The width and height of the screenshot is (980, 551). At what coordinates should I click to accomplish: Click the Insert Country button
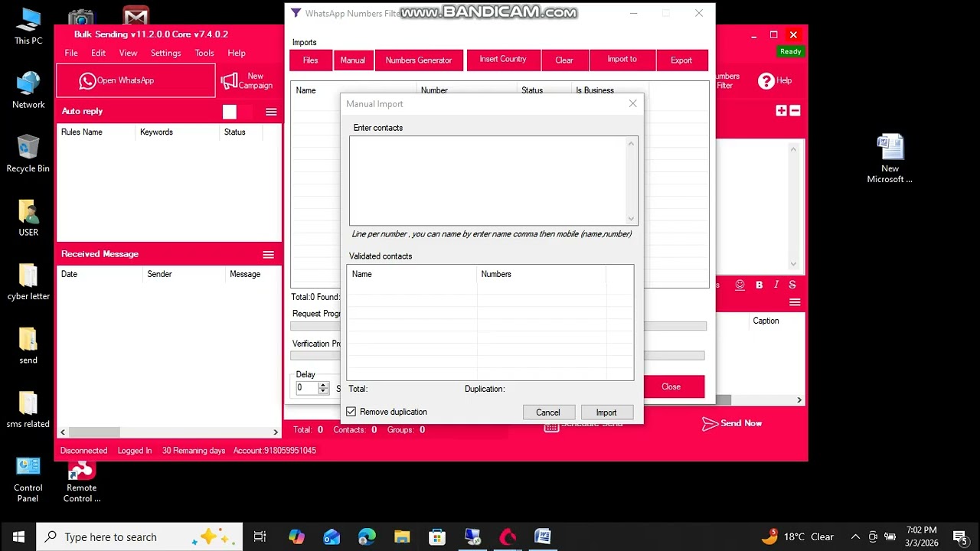[503, 60]
